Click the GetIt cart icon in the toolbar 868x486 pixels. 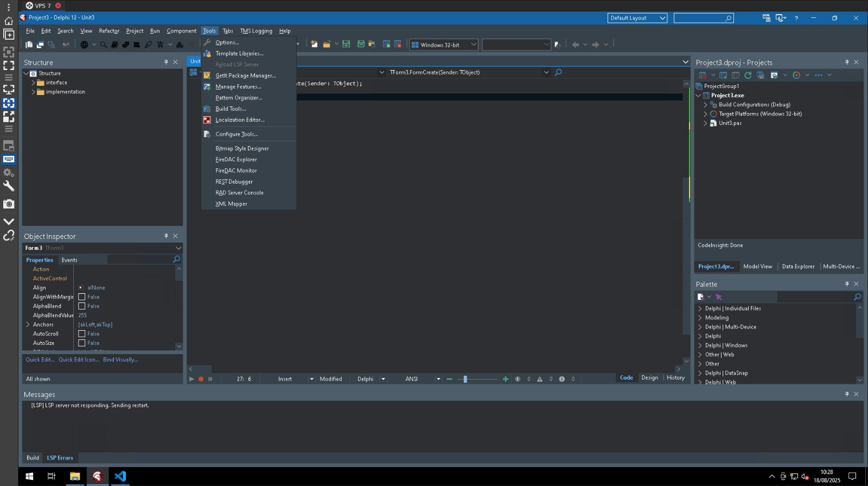(x=160, y=45)
